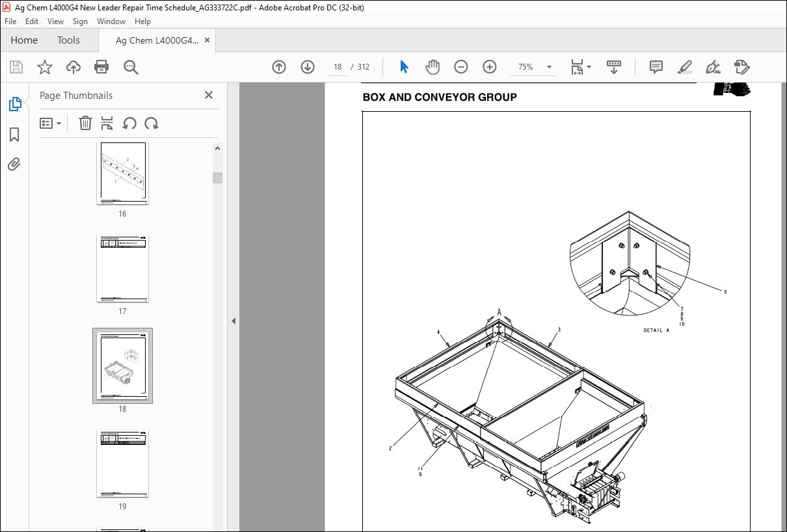This screenshot has height=532, width=787.
Task: Open the fit page options
Action: pos(580,67)
